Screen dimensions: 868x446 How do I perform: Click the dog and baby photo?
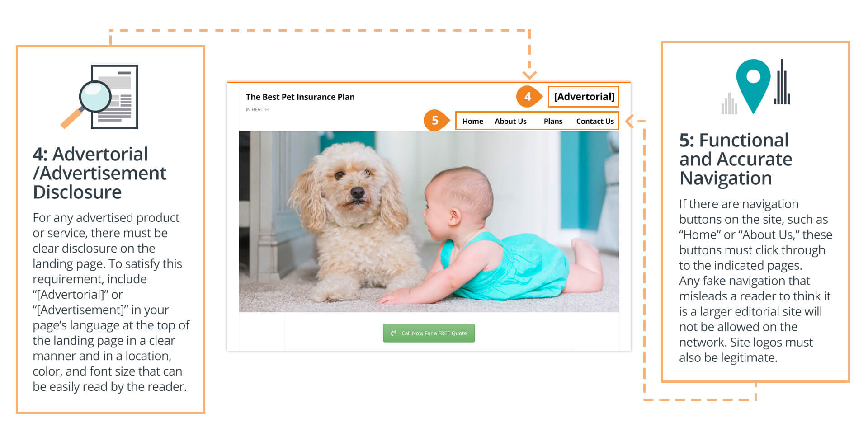[x=429, y=221]
